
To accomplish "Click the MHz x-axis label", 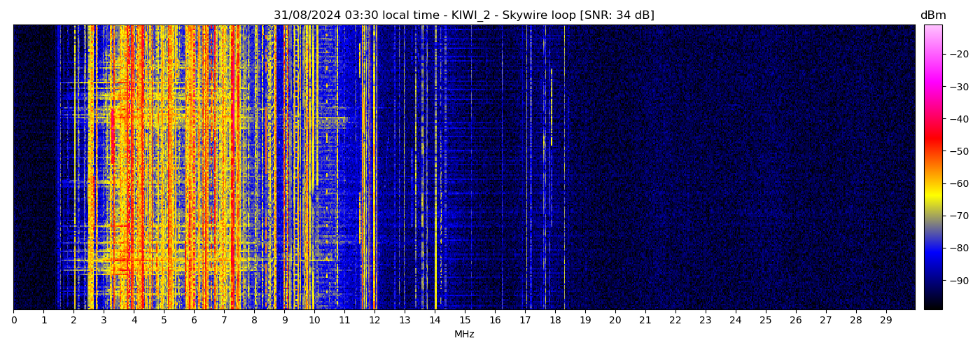I will (x=464, y=335).
